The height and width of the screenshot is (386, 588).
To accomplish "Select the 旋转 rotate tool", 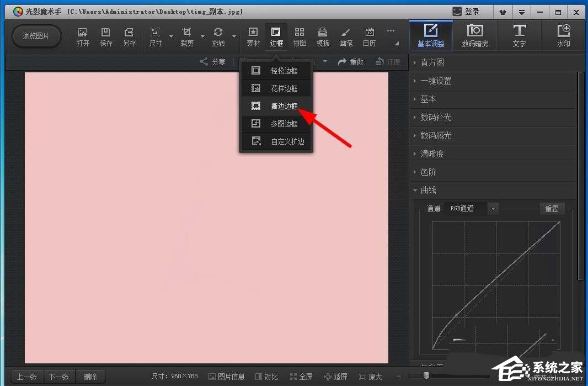I will point(218,35).
